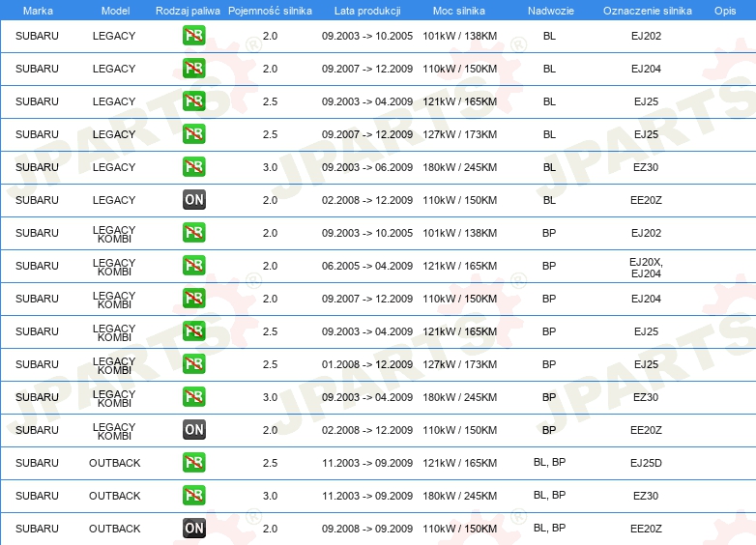Select EZ30 engine code in Legacy BL row
This screenshot has width=756, height=545.
646,167
